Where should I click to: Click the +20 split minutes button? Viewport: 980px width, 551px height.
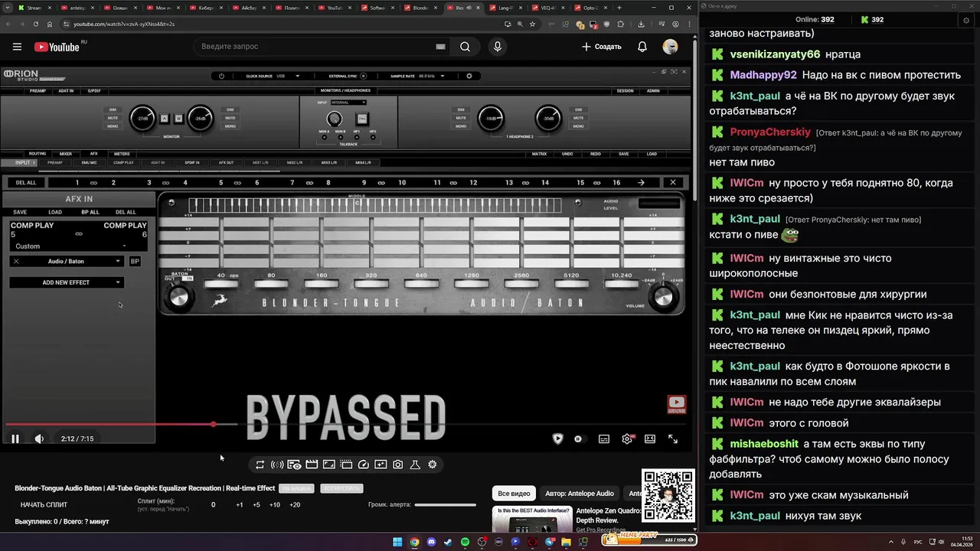[x=295, y=505]
